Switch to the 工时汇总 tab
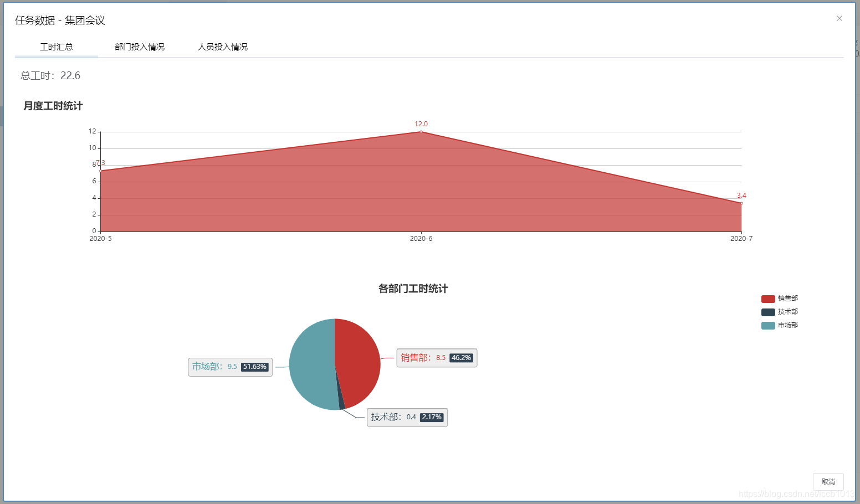860x504 pixels. click(x=57, y=47)
